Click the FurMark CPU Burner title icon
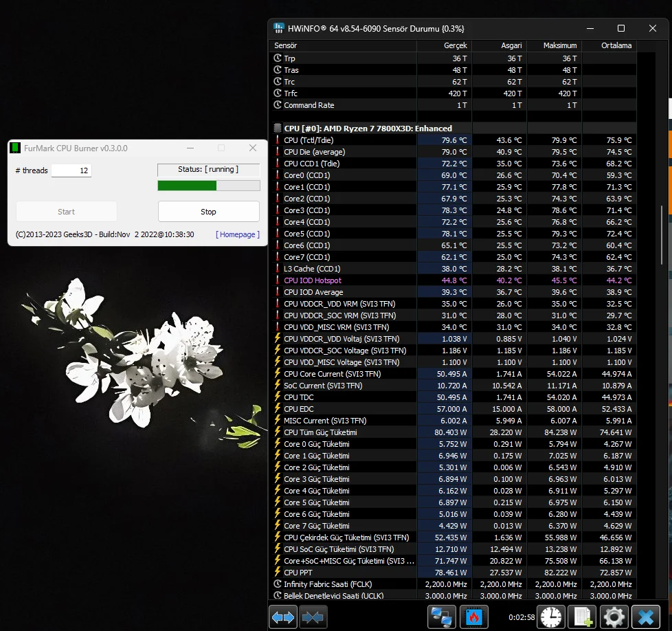Screen dimensions: 672x631 [15, 148]
